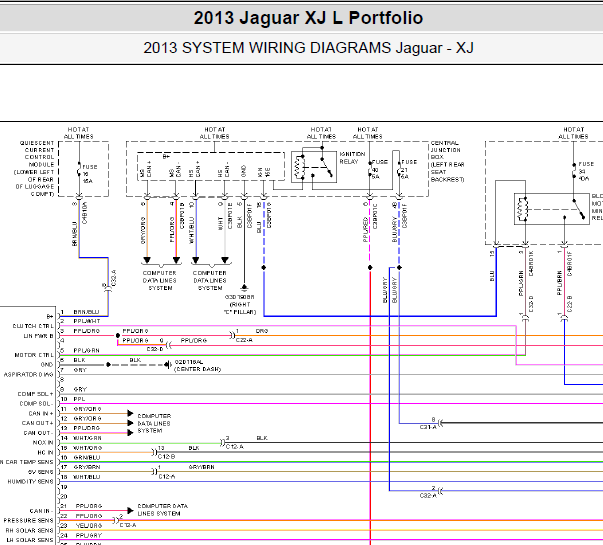The image size is (603, 545).
Task: Select the pin 2 'PPL/WHT' wire label
Action: point(87,321)
